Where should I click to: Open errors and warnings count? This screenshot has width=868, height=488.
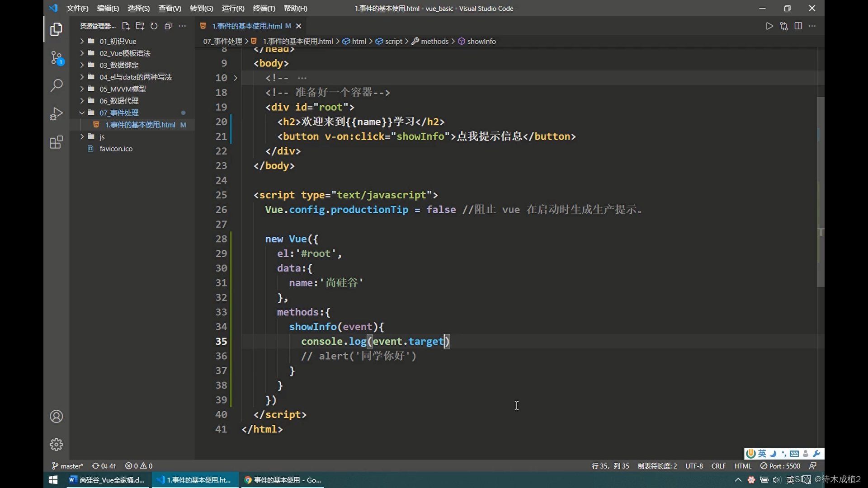139,466
